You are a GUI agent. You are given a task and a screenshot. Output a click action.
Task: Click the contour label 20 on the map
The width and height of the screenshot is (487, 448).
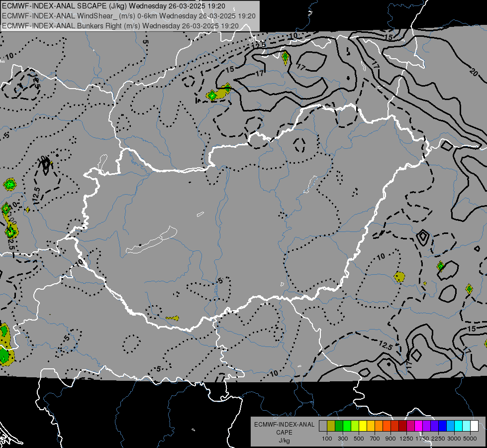click(474, 72)
